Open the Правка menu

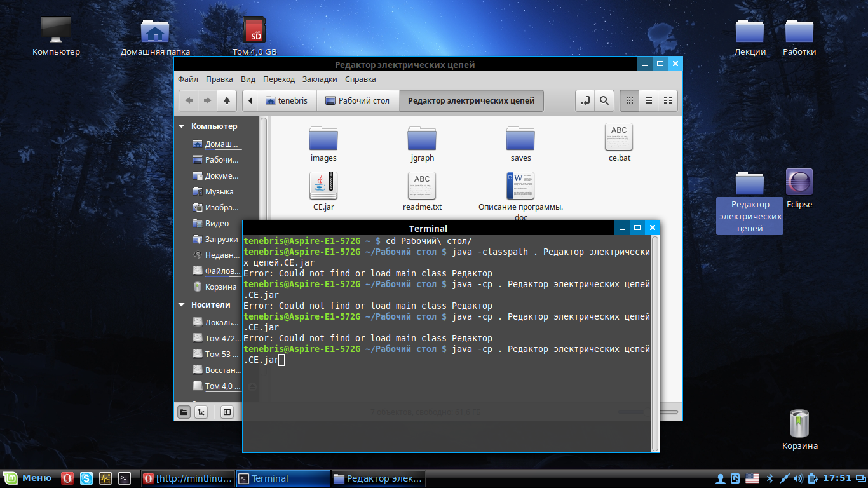point(219,79)
